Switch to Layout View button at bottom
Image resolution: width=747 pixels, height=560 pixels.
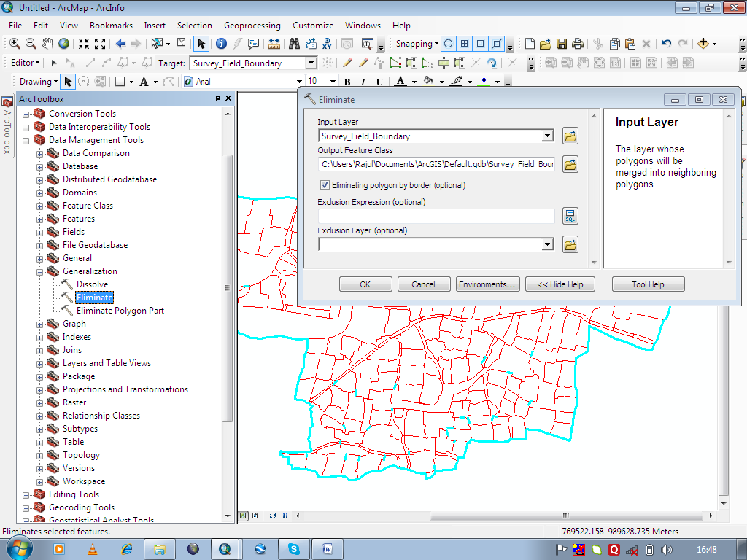[255, 516]
